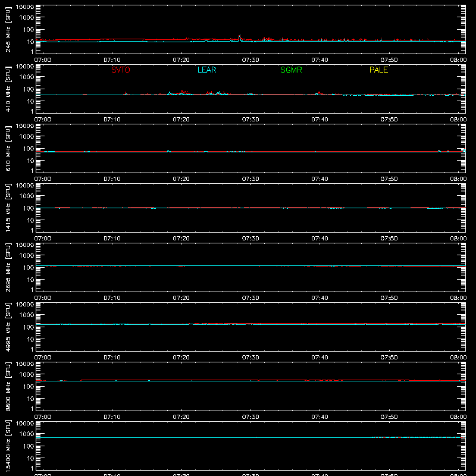Click the 10 tick label on the 1415 MHz axis
Screen dimensions: 476x476
coord(30,220)
